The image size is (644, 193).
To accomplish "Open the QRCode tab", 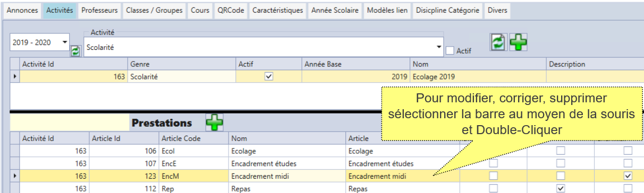I will point(231,11).
